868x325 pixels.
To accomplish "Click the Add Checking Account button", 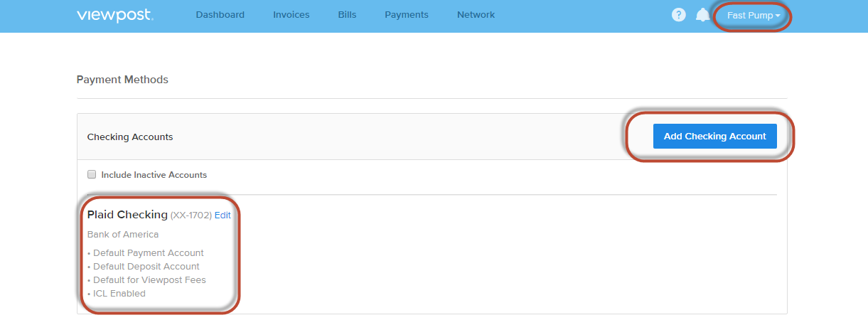I will coord(714,137).
